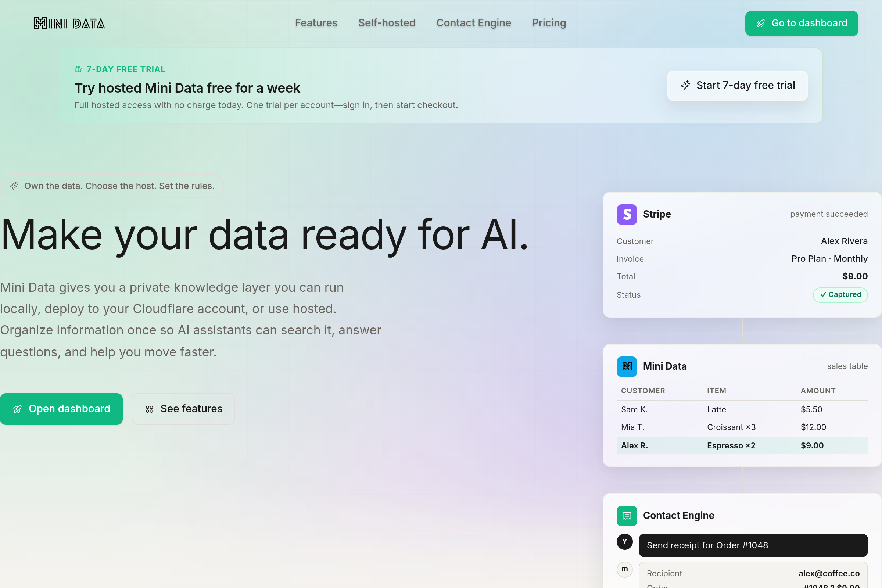Click the Mia T. customer cell
882x588 pixels.
coord(632,427)
